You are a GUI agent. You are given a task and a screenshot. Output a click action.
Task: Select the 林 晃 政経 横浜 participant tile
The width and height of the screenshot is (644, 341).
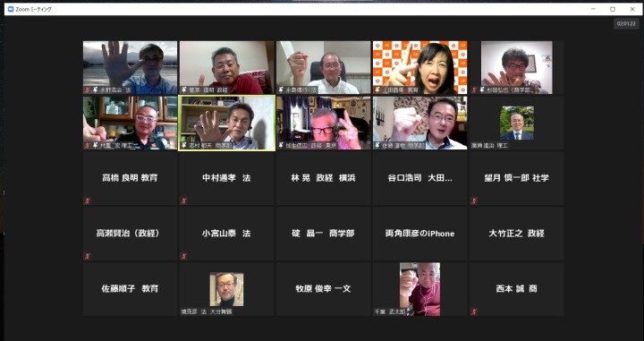[x=323, y=178]
